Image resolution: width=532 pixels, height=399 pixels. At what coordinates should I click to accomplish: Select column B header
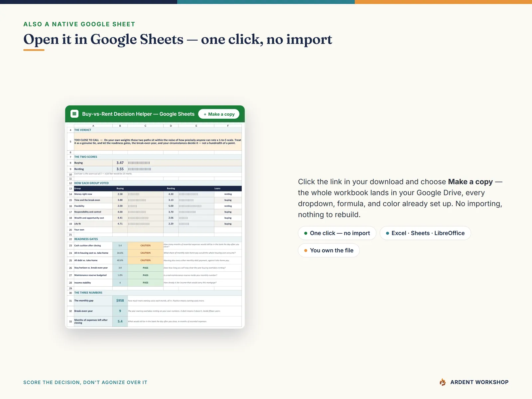[120, 126]
